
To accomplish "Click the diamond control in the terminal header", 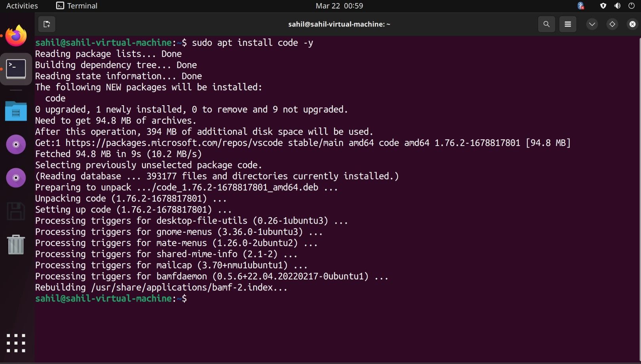I will 612,24.
